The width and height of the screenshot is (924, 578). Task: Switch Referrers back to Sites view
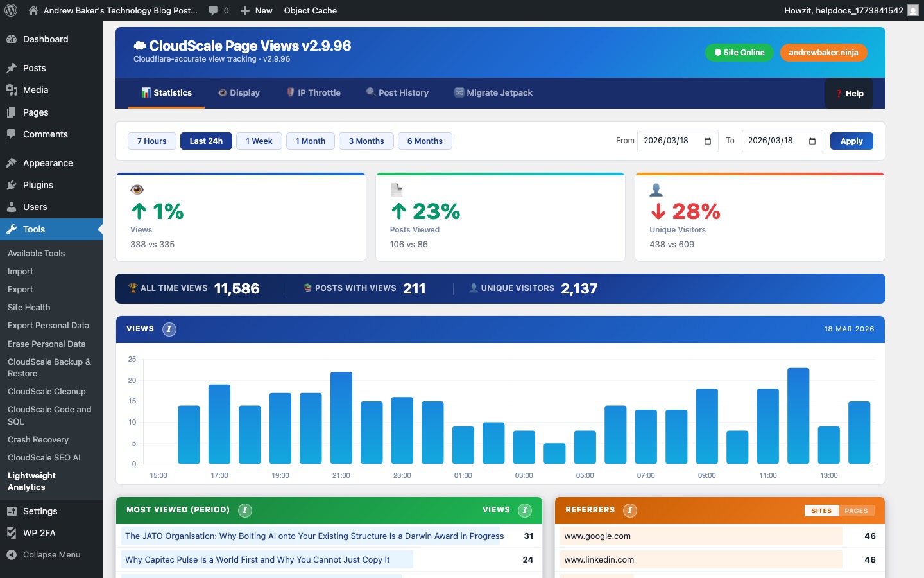coord(821,511)
